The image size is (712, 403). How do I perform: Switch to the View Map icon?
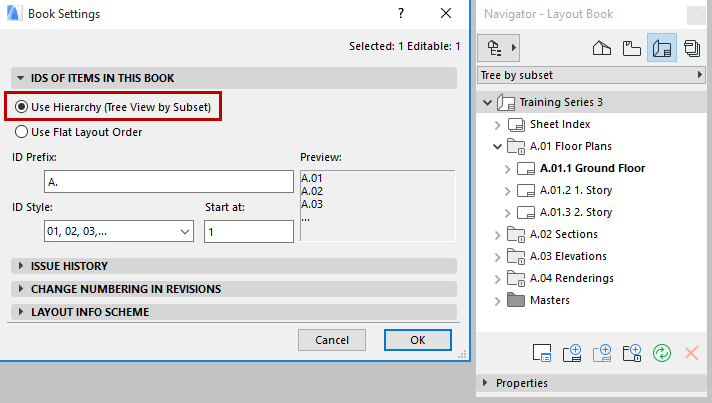[631, 47]
